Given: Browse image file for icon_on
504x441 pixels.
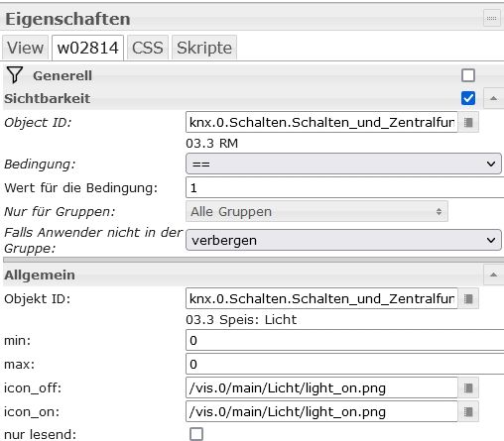Looking at the screenshot, I should pos(468,411).
